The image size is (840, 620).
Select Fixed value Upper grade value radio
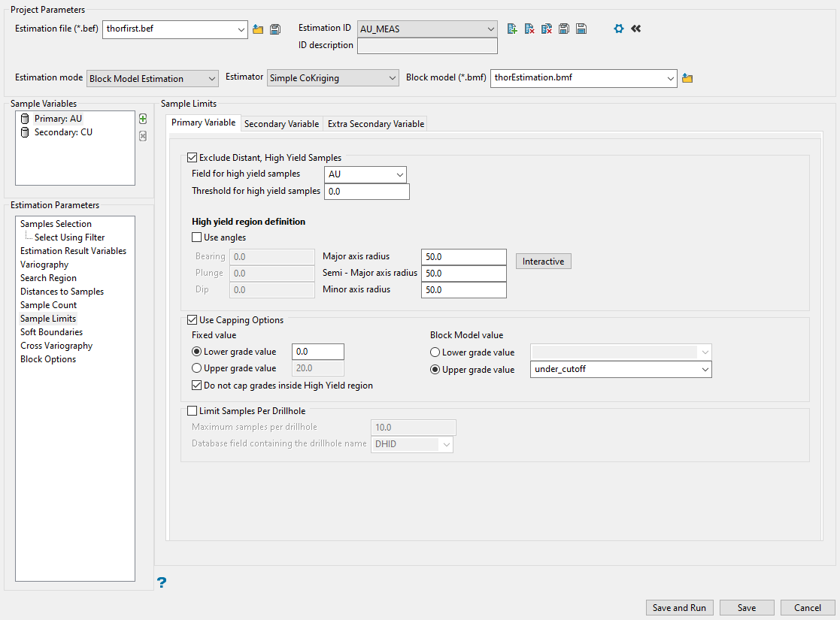click(197, 368)
